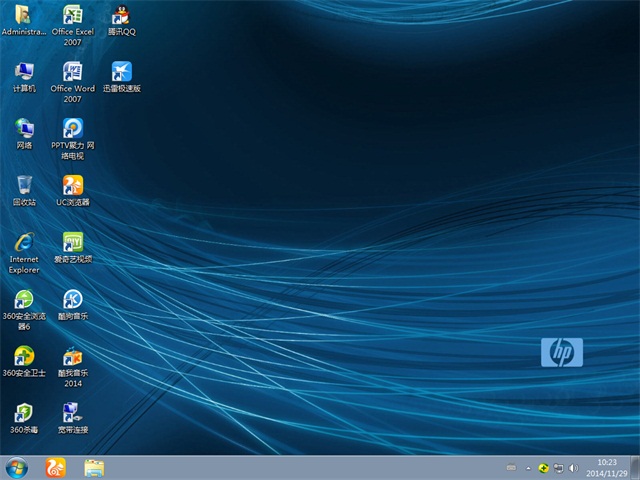Click the taskbar clock showing 10:23

(606, 467)
